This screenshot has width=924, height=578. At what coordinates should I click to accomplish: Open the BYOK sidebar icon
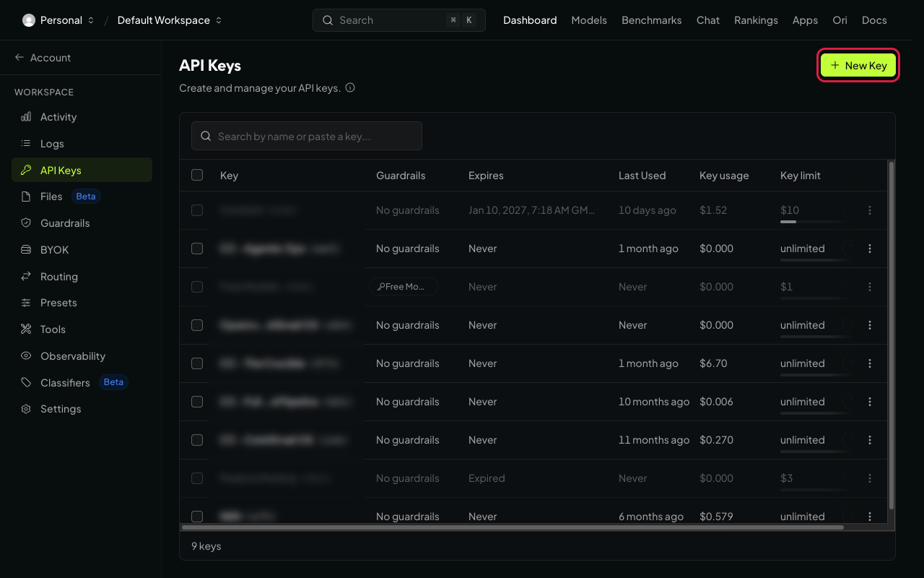click(26, 250)
